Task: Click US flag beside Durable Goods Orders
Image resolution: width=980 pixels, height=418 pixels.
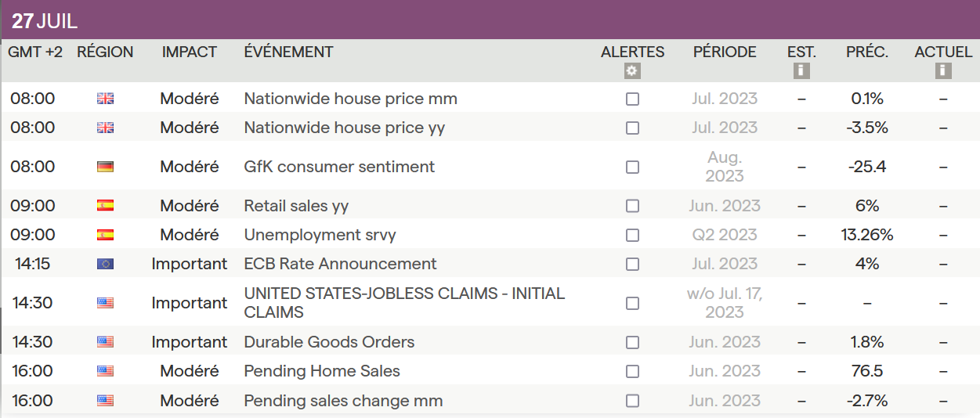Action: pyautogui.click(x=105, y=342)
